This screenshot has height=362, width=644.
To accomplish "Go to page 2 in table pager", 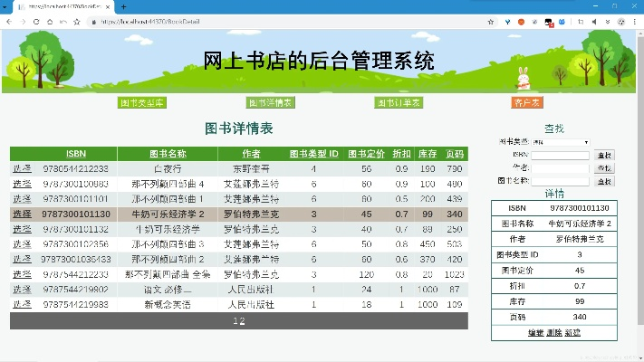I will [x=242, y=320].
